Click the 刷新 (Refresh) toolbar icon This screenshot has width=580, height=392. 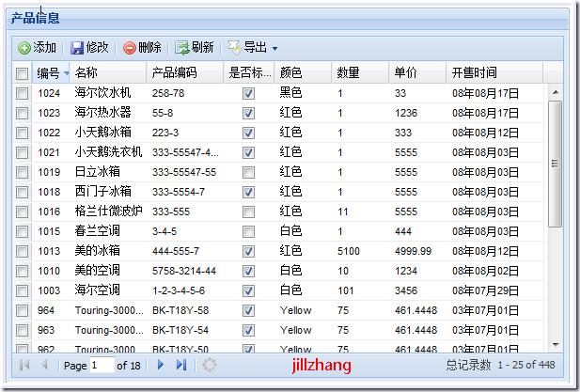(x=194, y=47)
